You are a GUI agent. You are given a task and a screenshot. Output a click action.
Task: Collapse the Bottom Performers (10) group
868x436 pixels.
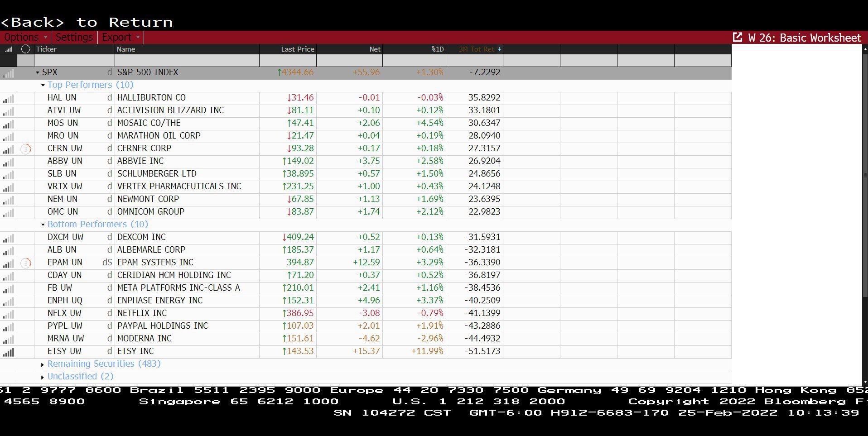tap(43, 225)
